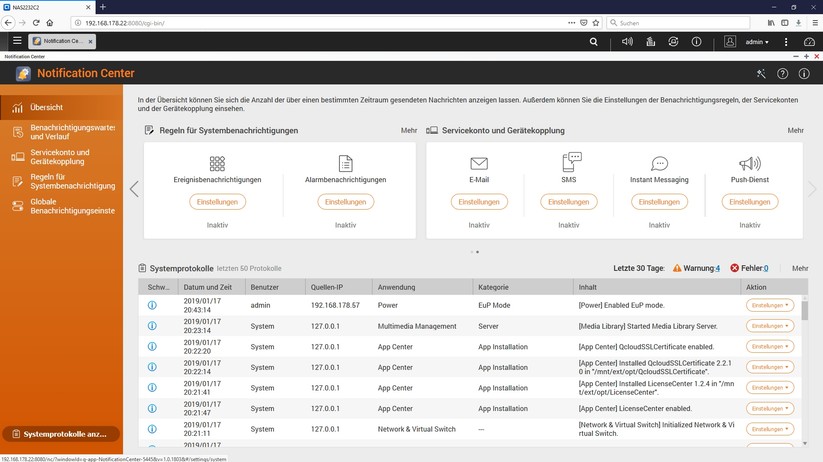Click the right carousel arrow

point(812,189)
